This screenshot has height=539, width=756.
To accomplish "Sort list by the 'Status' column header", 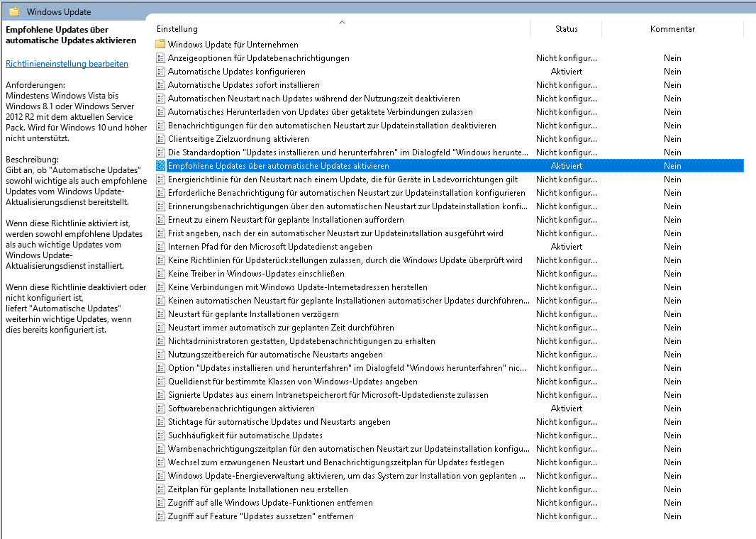I will pos(566,29).
